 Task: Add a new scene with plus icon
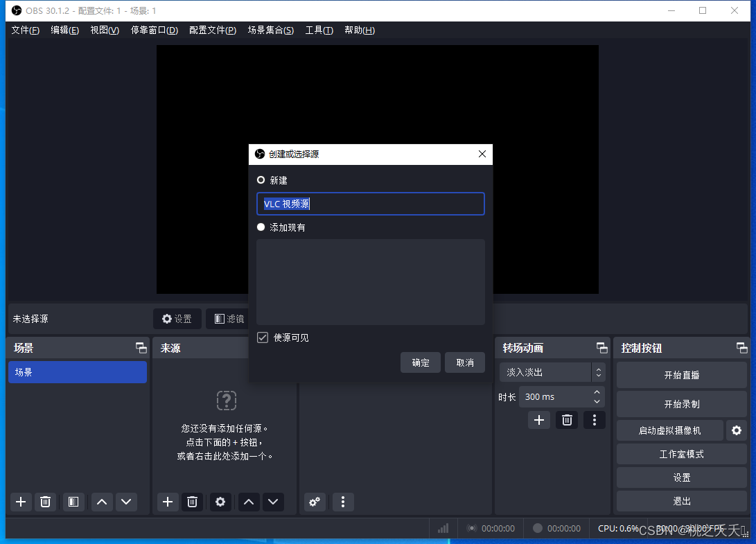21,502
